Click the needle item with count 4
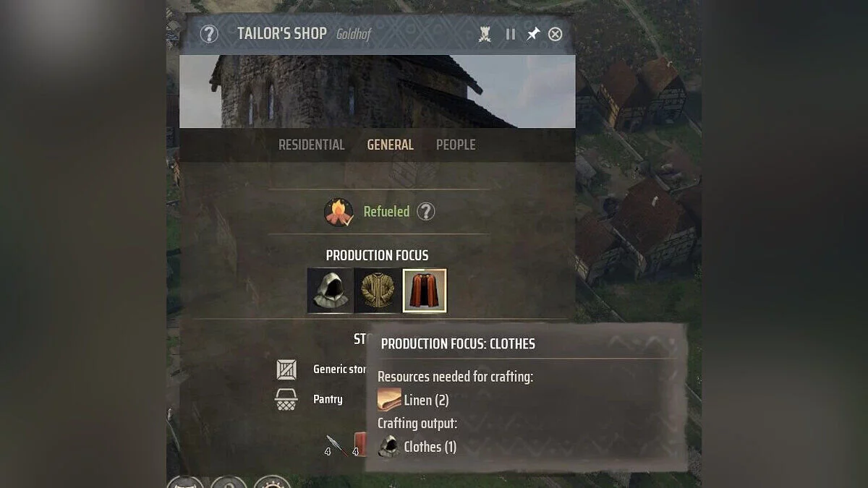Image resolution: width=868 pixels, height=488 pixels. pyautogui.click(x=335, y=445)
